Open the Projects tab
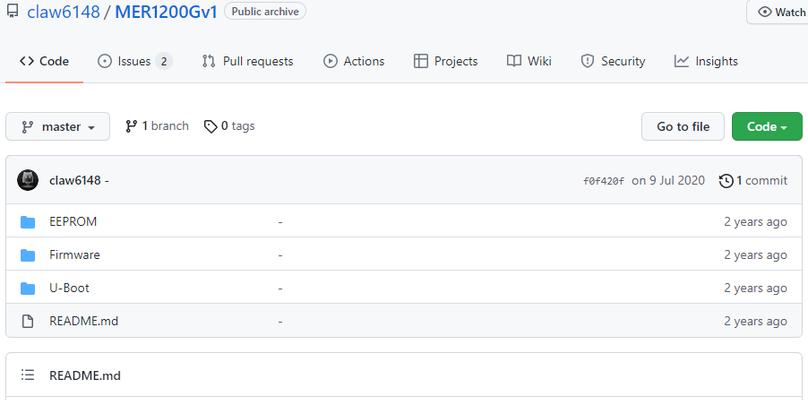 pos(446,61)
